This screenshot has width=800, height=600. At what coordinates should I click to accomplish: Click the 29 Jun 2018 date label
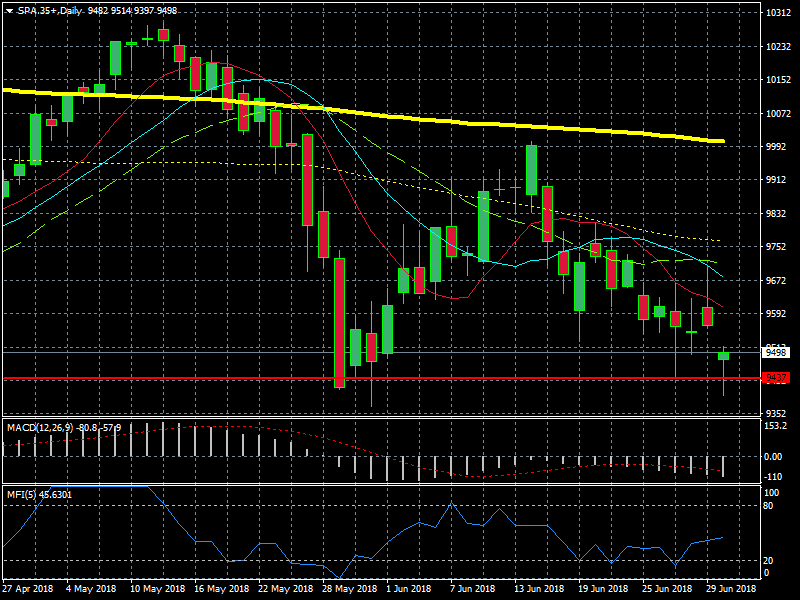[733, 590]
